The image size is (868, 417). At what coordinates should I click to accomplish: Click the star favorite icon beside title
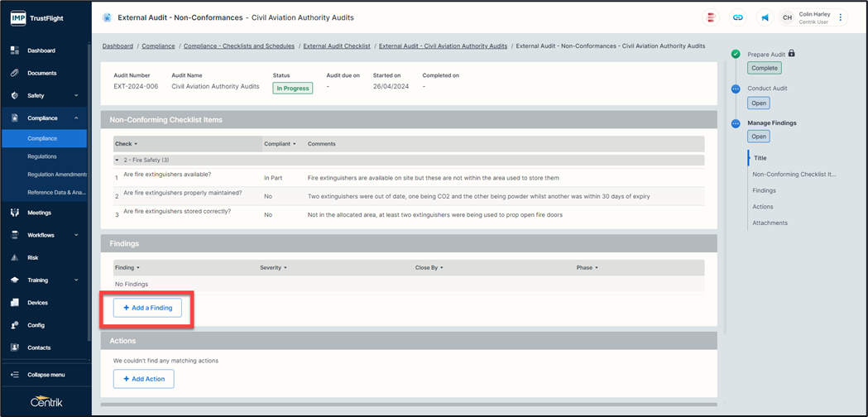107,17
